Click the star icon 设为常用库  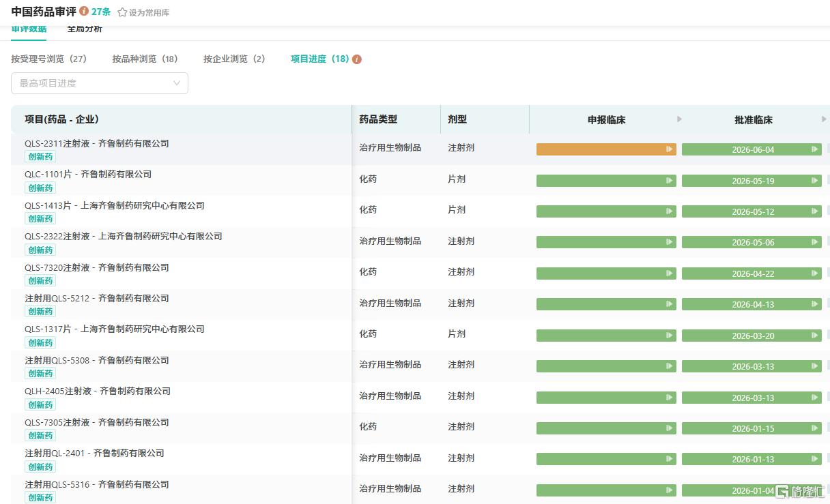coord(122,12)
